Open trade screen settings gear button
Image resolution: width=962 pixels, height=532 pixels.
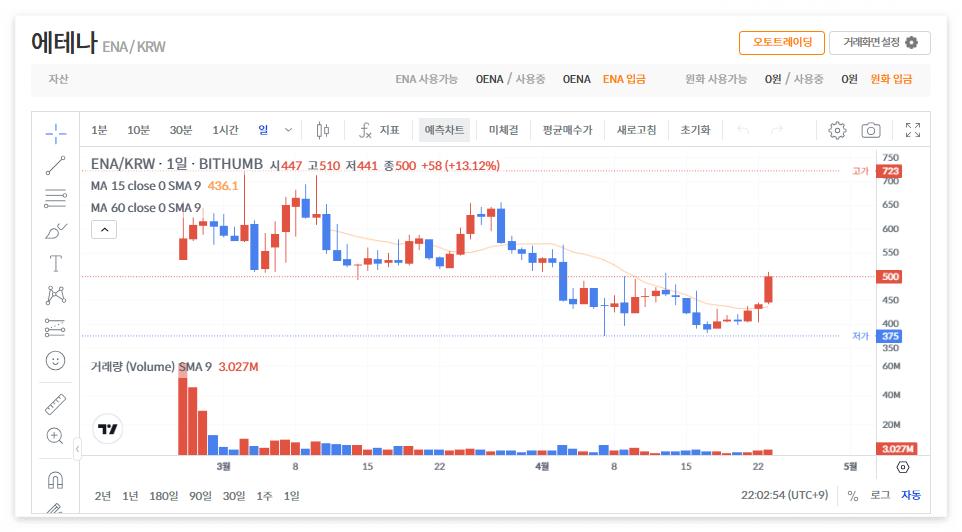[880, 42]
